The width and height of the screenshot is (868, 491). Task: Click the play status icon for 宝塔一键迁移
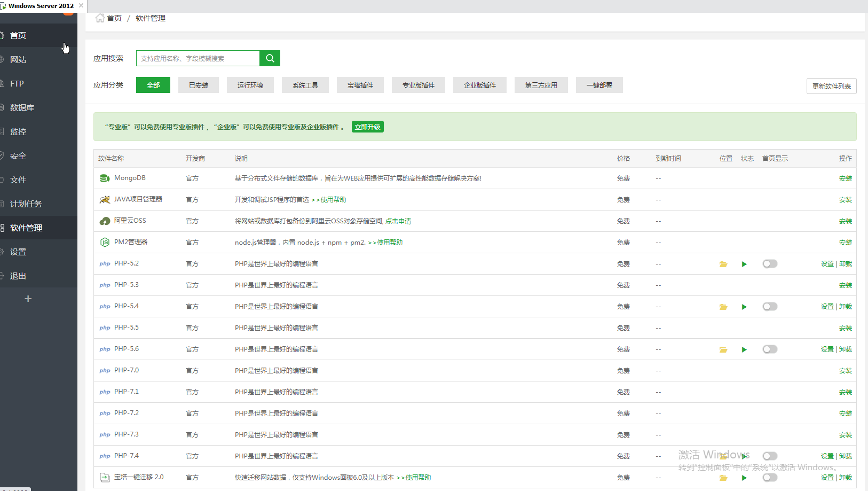(744, 478)
